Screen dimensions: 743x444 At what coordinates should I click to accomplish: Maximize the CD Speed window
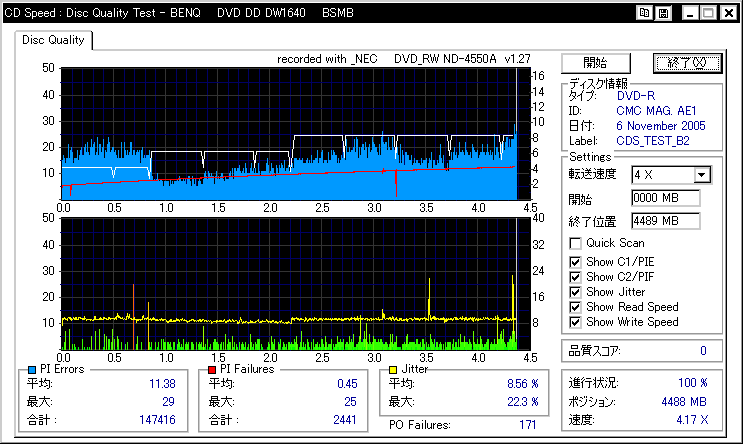pyautogui.click(x=709, y=13)
